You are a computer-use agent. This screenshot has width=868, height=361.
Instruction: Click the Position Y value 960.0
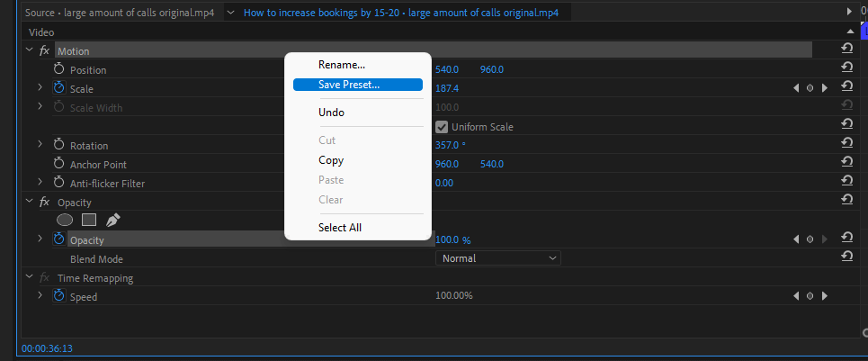tap(492, 69)
